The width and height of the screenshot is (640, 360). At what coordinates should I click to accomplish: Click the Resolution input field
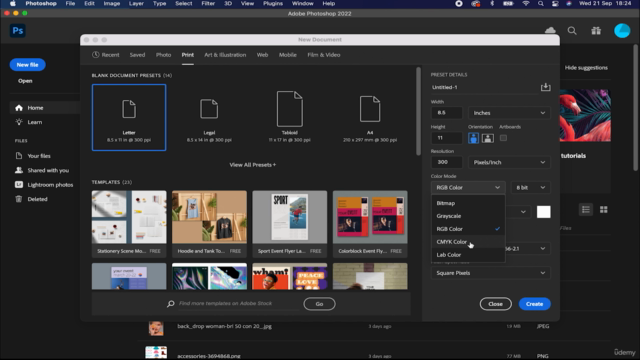[447, 162]
